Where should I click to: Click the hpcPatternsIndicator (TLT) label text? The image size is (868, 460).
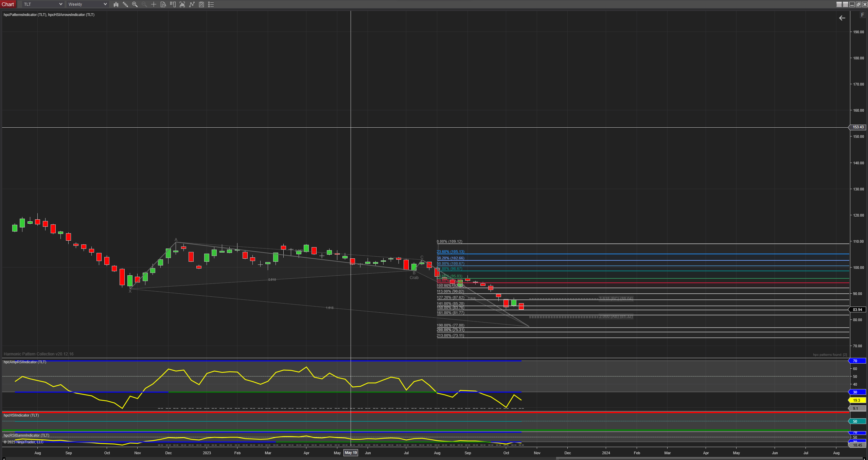click(x=25, y=15)
